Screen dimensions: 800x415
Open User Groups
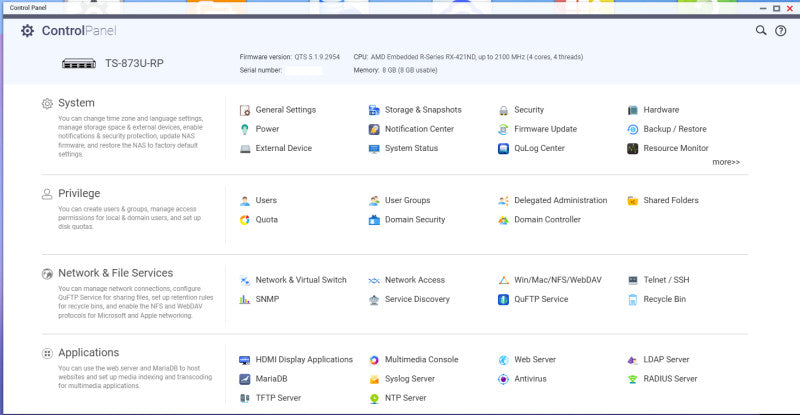coord(399,200)
